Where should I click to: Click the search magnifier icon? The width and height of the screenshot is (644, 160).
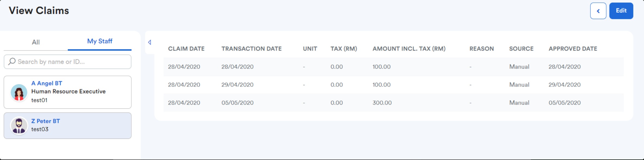coord(12,62)
